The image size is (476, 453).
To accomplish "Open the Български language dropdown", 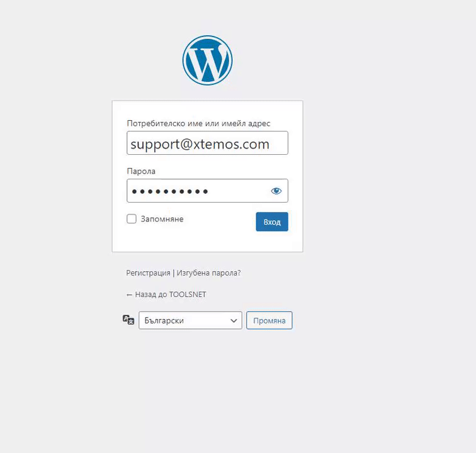I will click(x=190, y=320).
